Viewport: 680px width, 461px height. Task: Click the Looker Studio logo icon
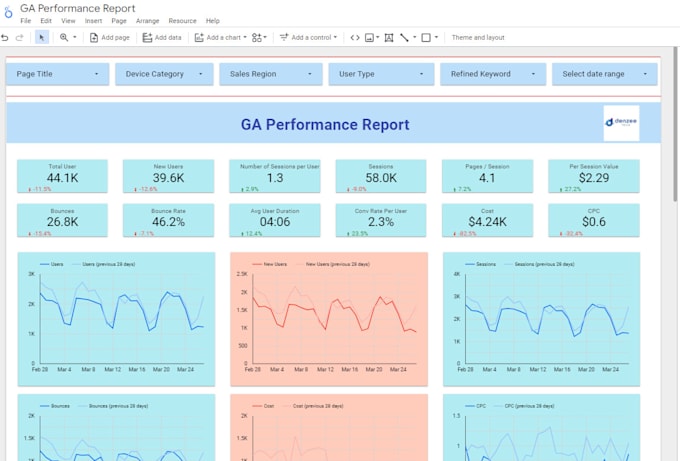pos(8,12)
